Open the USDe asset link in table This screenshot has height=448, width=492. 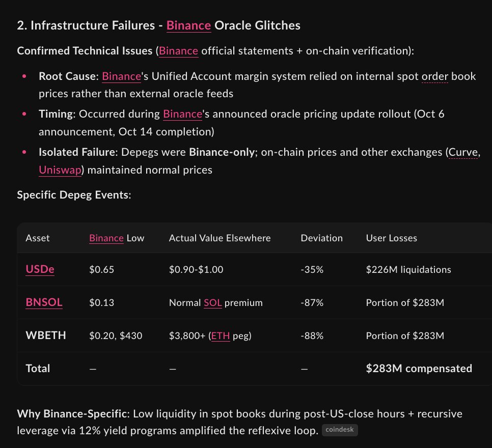[40, 269]
